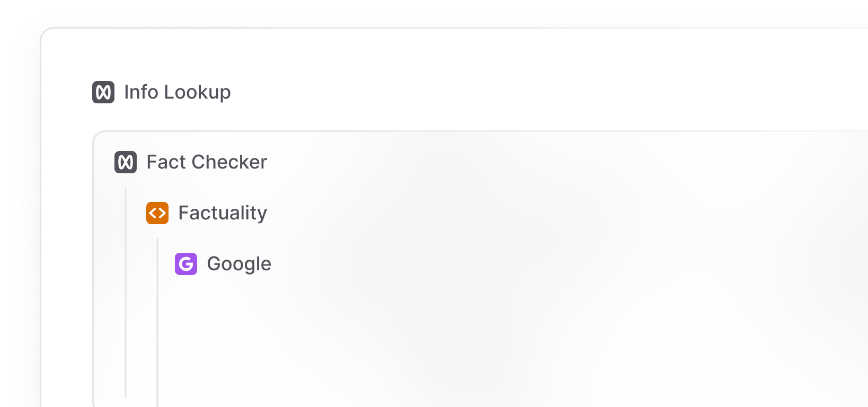Click the Fact Checker icon inside the card
This screenshot has width=868, height=407.
click(126, 162)
